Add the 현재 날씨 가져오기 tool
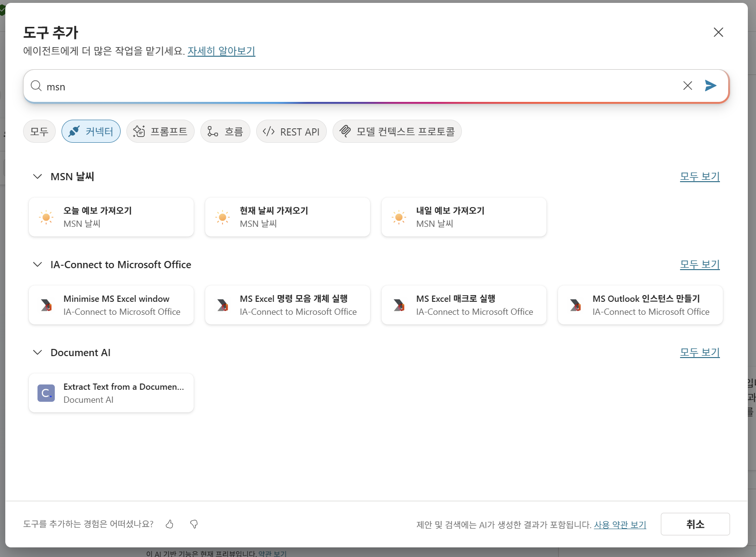The height and width of the screenshot is (557, 756). pyautogui.click(x=287, y=217)
